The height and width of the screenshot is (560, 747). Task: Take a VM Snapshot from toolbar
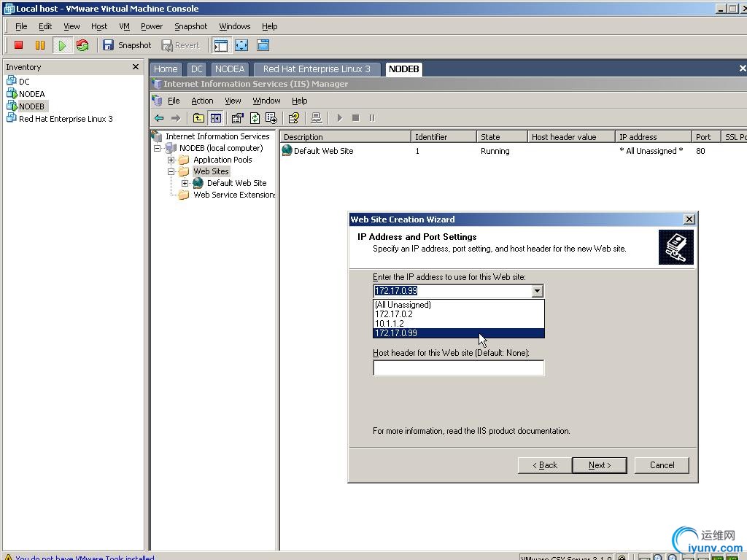coord(127,45)
